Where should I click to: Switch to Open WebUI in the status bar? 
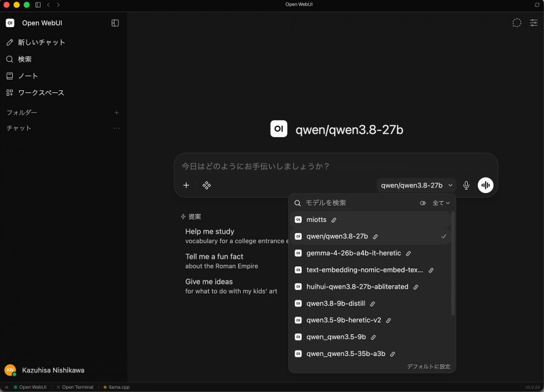[30, 387]
